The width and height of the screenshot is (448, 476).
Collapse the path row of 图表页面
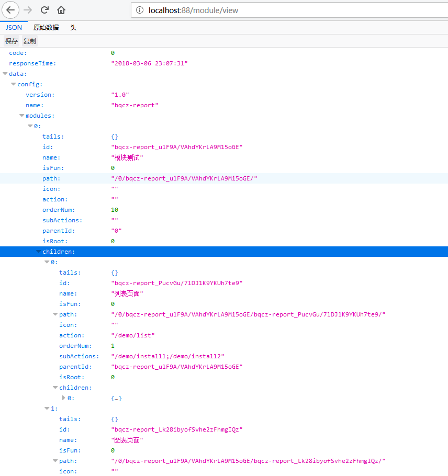(x=55, y=460)
